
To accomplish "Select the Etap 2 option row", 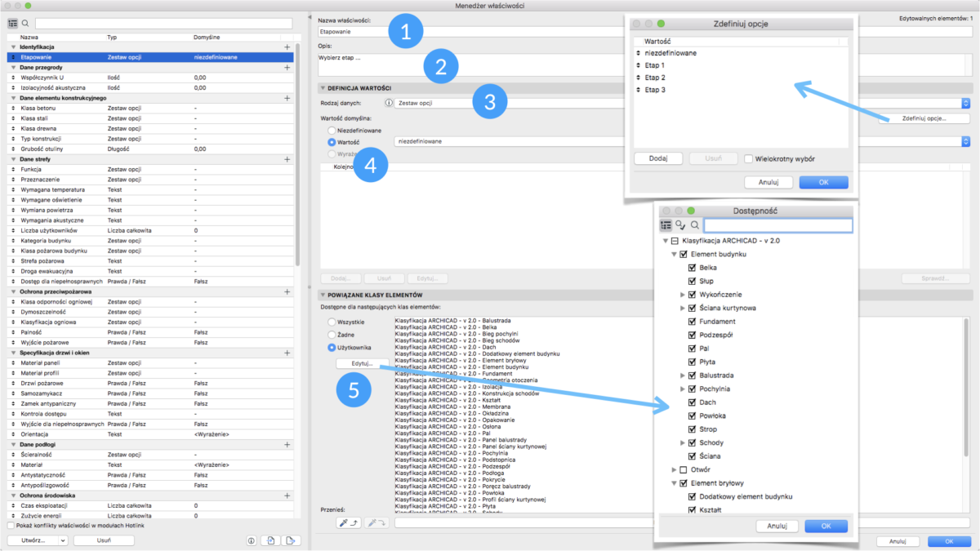I will [x=656, y=78].
